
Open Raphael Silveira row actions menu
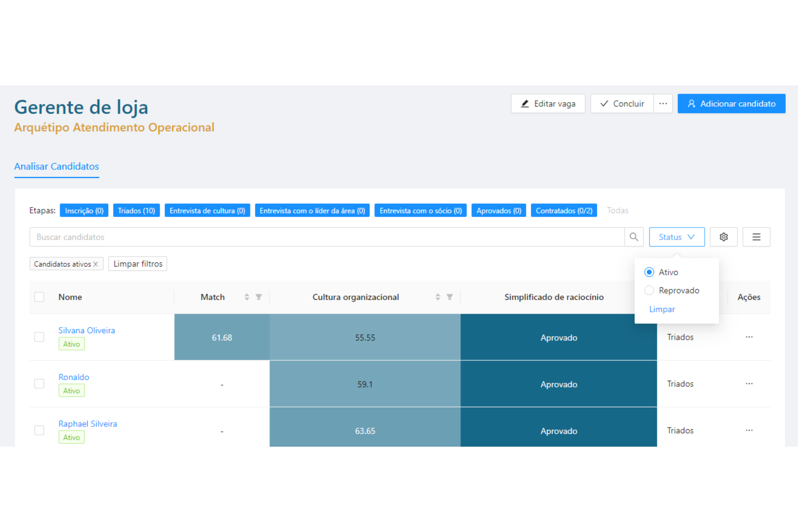click(x=749, y=430)
